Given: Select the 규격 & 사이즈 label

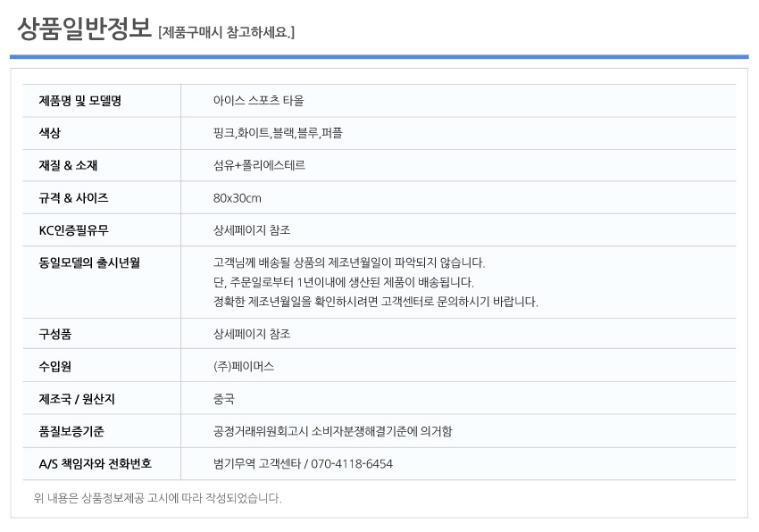Looking at the screenshot, I should tap(73, 198).
